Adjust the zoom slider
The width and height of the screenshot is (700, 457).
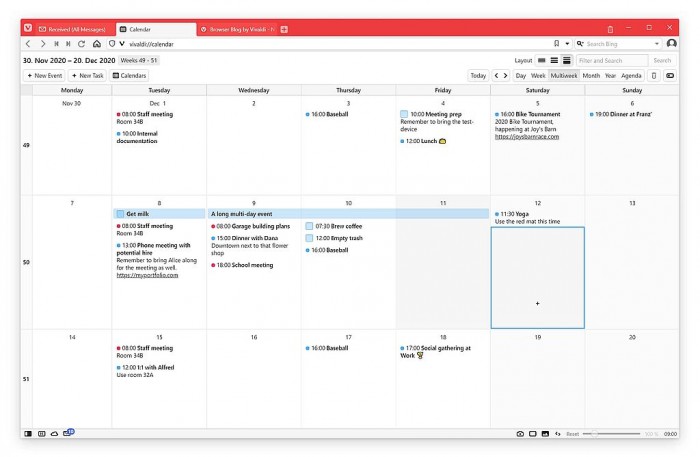click(611, 434)
